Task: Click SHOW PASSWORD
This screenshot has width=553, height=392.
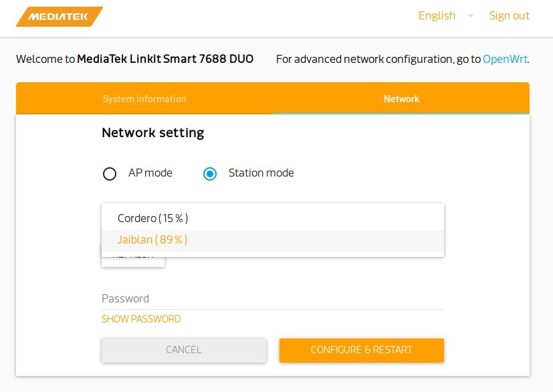Action: 141,319
